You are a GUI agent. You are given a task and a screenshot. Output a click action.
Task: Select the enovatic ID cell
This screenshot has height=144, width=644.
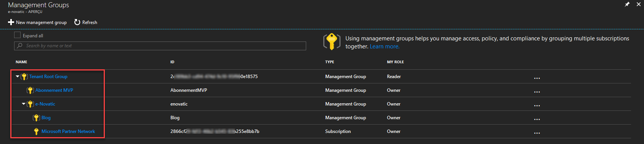click(x=179, y=104)
